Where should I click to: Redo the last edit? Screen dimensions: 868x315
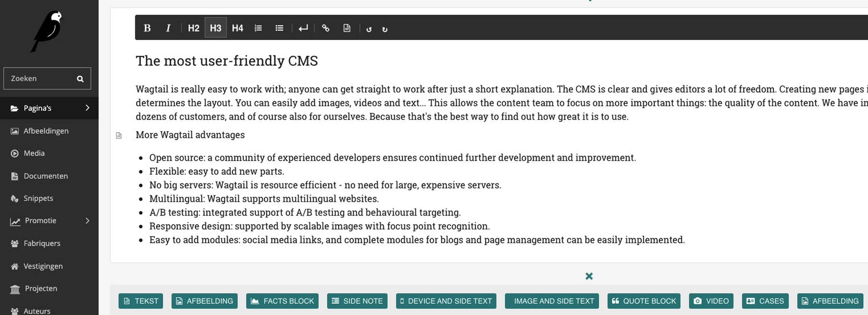click(385, 29)
